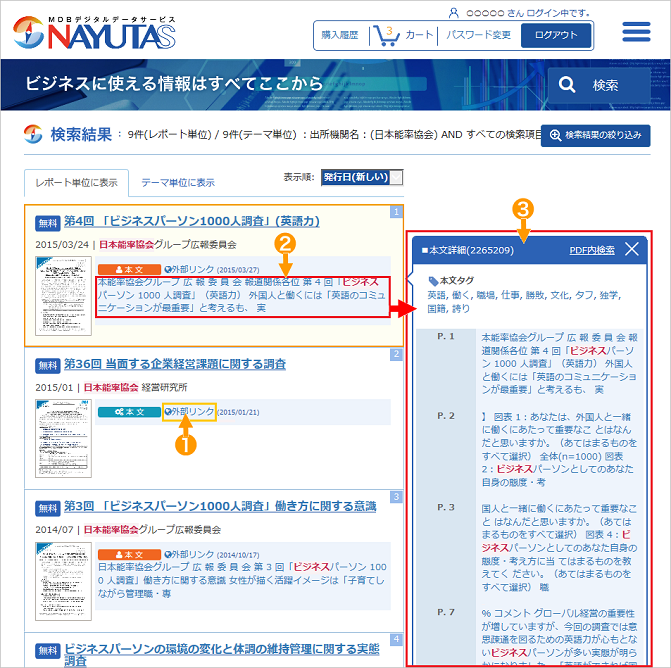
Task: Click text snippet of 第4回 report
Action: click(242, 295)
